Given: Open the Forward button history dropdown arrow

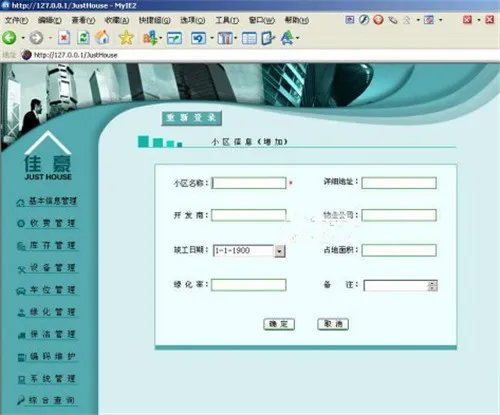Looking at the screenshot, I should [x=50, y=38].
